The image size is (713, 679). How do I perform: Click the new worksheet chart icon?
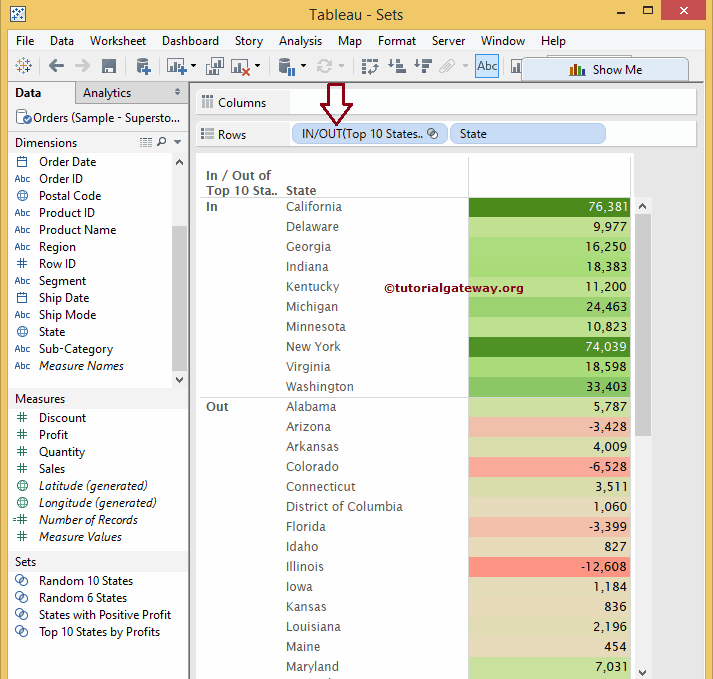pyautogui.click(x=177, y=67)
